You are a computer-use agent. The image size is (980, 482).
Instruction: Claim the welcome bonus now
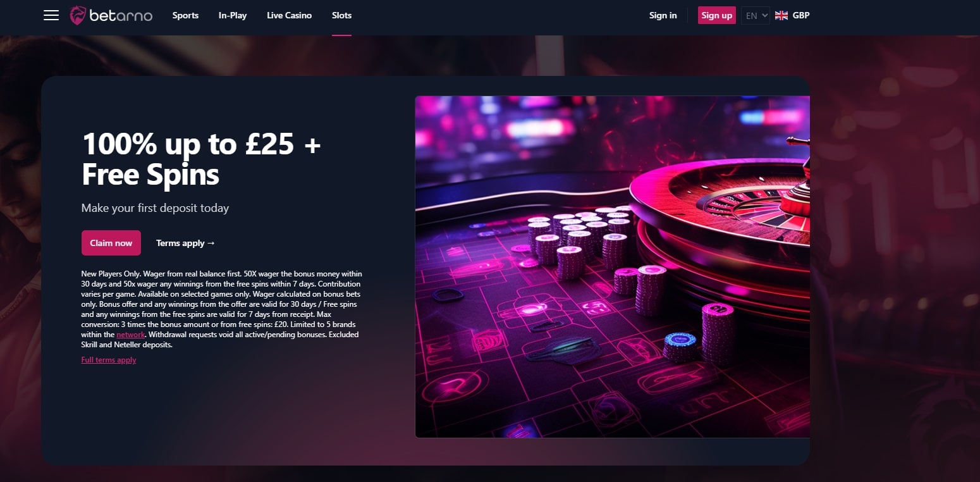[111, 243]
